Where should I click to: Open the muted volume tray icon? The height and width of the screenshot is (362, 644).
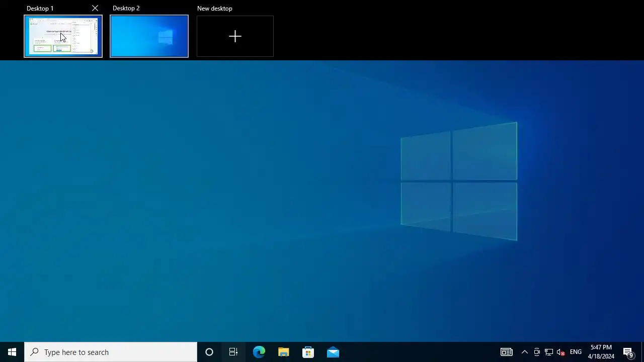(x=561, y=352)
